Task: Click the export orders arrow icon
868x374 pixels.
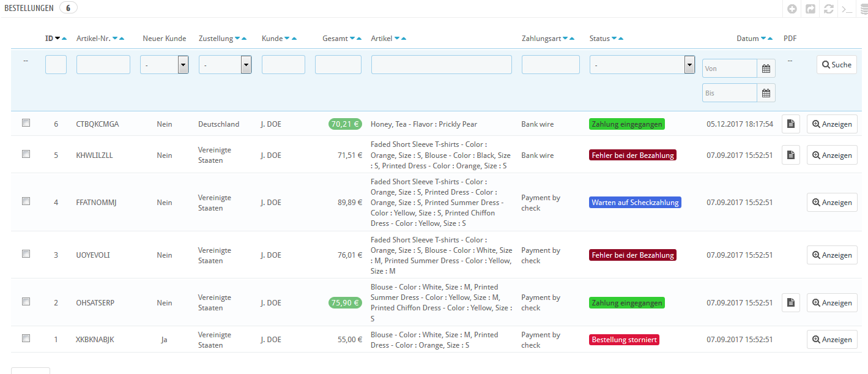Action: pos(811,9)
